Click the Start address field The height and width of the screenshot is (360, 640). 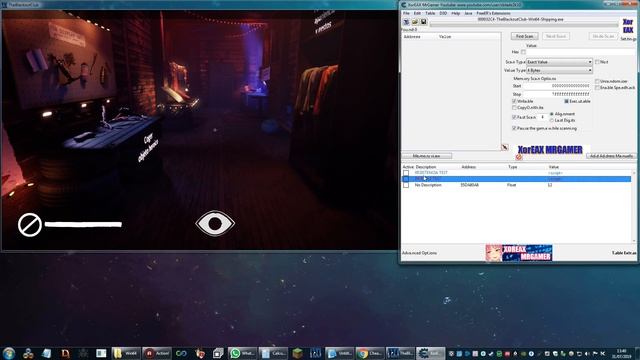[x=557, y=86]
